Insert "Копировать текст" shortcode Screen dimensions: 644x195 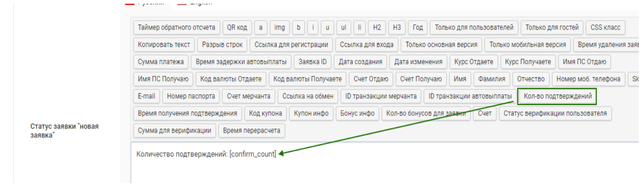164,45
